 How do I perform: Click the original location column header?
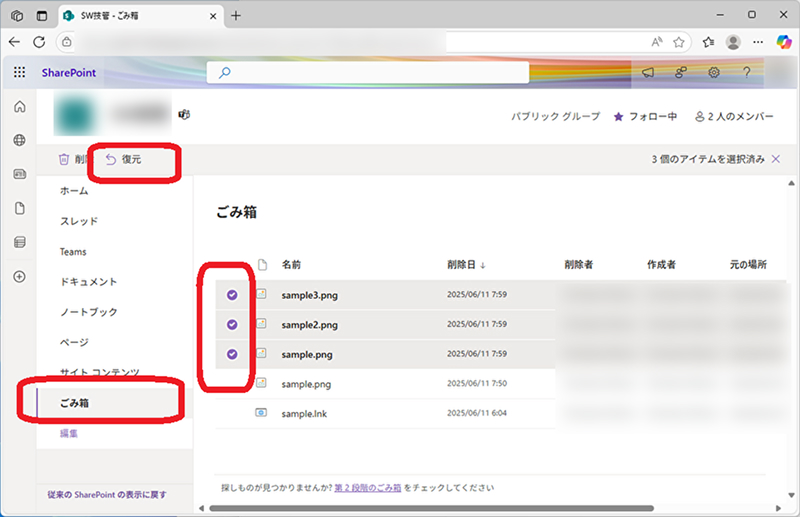[x=748, y=264]
